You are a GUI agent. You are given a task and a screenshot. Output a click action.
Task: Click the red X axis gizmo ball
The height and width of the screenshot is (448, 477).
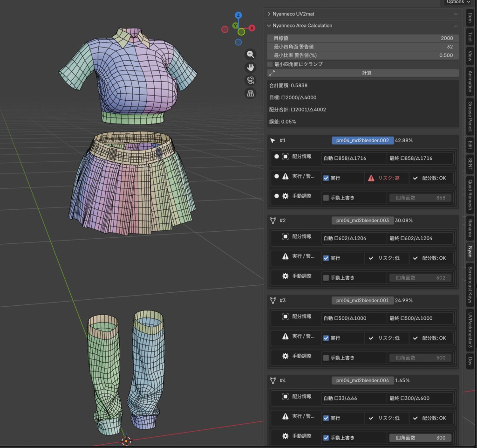[x=252, y=28]
